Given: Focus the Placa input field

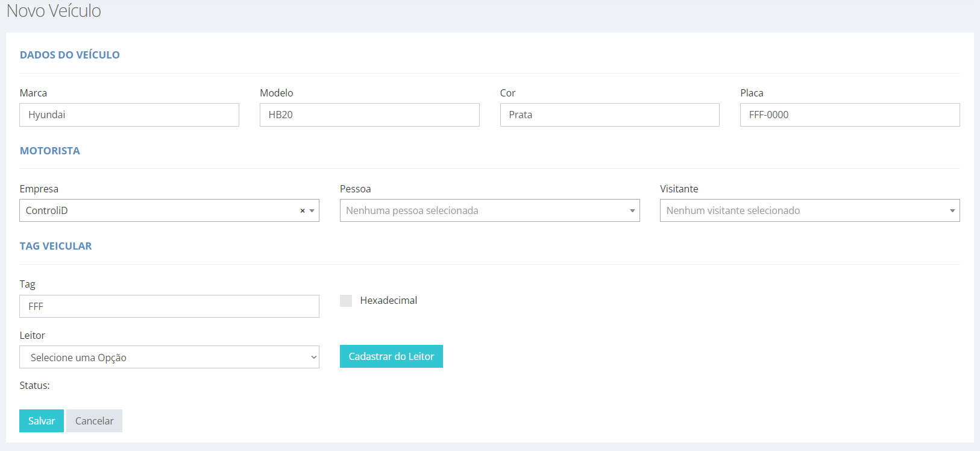Looking at the screenshot, I should point(850,115).
